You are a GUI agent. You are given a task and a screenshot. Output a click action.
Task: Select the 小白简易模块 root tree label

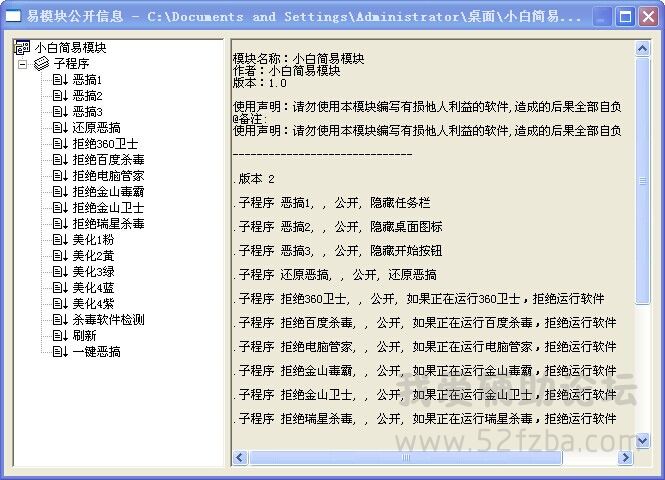pos(70,47)
